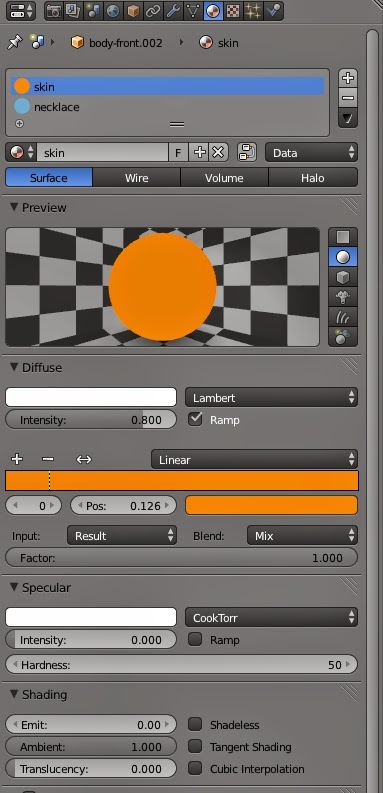Add a new material slot
This screenshot has width=383, height=793.
(x=348, y=78)
